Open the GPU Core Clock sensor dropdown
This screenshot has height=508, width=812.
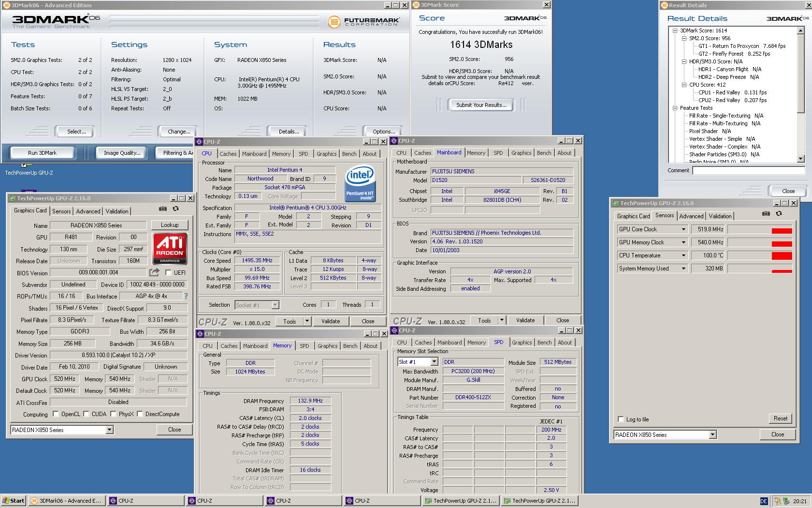(x=683, y=229)
